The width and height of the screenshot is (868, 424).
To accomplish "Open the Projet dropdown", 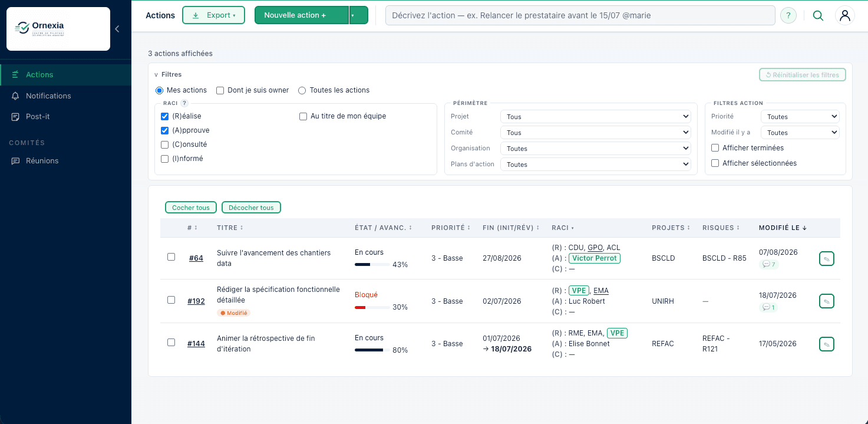I will click(596, 117).
